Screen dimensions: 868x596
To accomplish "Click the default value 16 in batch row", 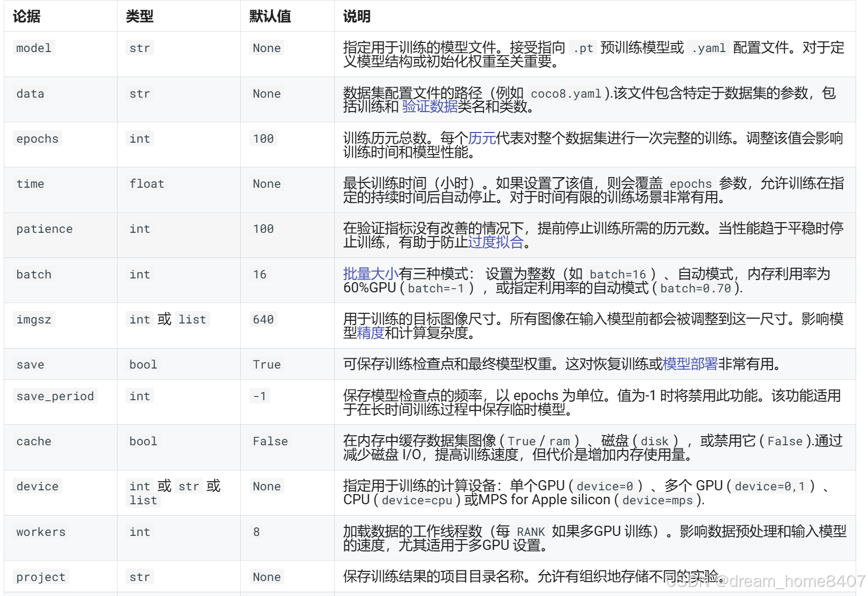I will [x=260, y=275].
